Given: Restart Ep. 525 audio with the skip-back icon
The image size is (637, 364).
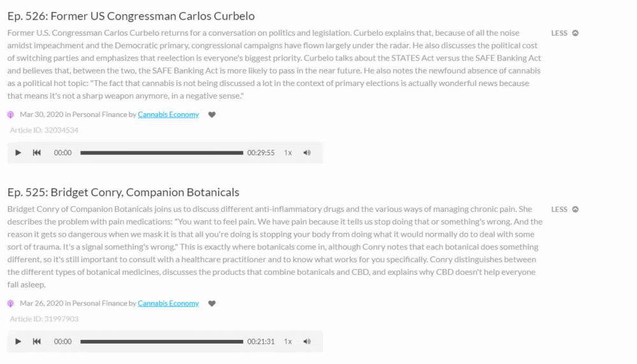Looking at the screenshot, I should 36,341.
